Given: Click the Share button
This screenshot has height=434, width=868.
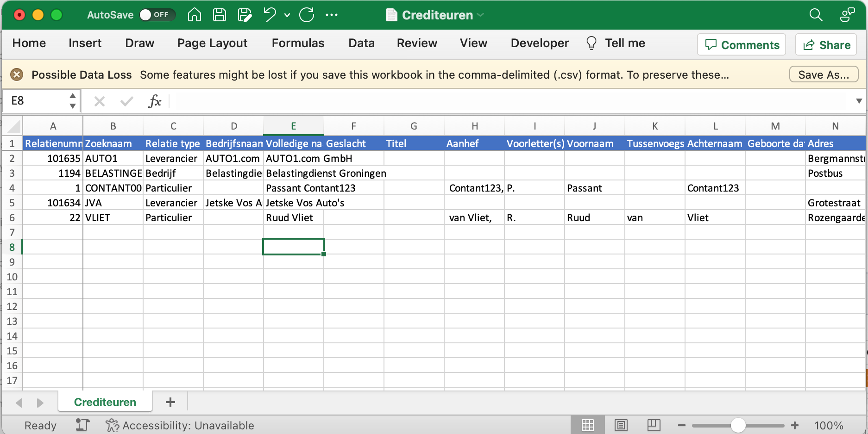Looking at the screenshot, I should coord(826,45).
